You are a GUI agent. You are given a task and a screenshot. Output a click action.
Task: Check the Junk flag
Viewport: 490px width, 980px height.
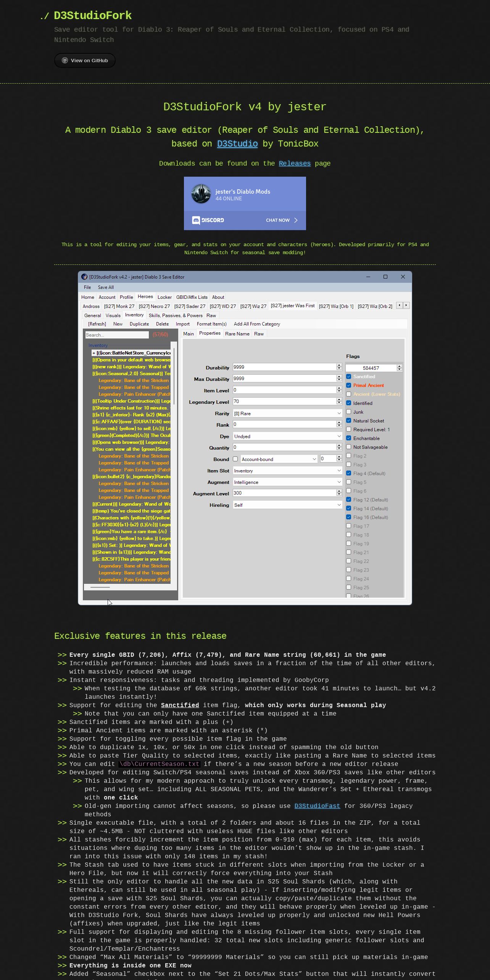click(x=348, y=412)
